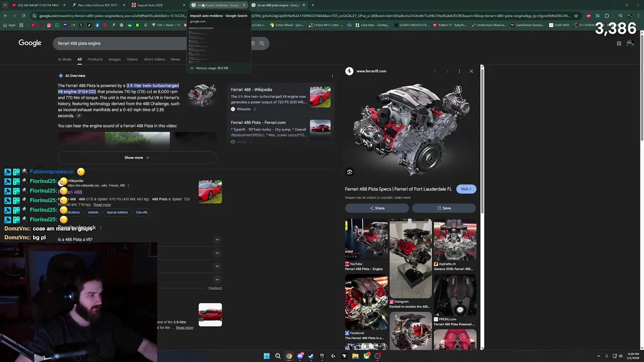644x362 pixels.
Task: Click the Save button under the image
Action: [x=444, y=208]
